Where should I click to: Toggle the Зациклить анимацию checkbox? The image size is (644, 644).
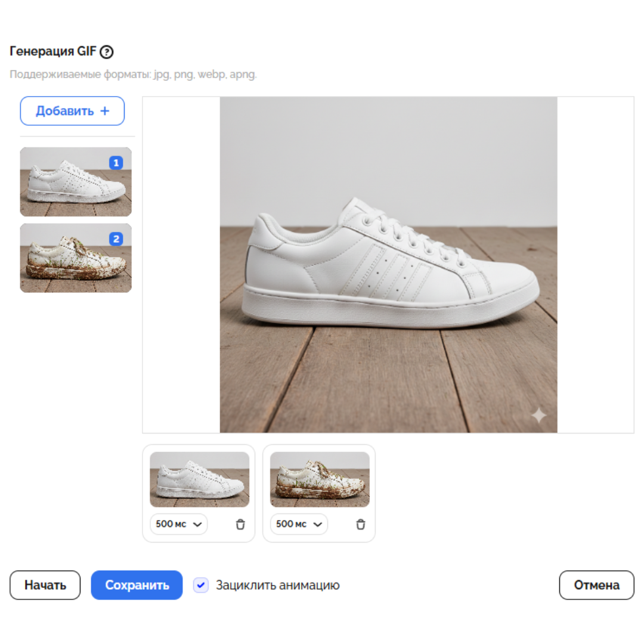click(x=201, y=585)
